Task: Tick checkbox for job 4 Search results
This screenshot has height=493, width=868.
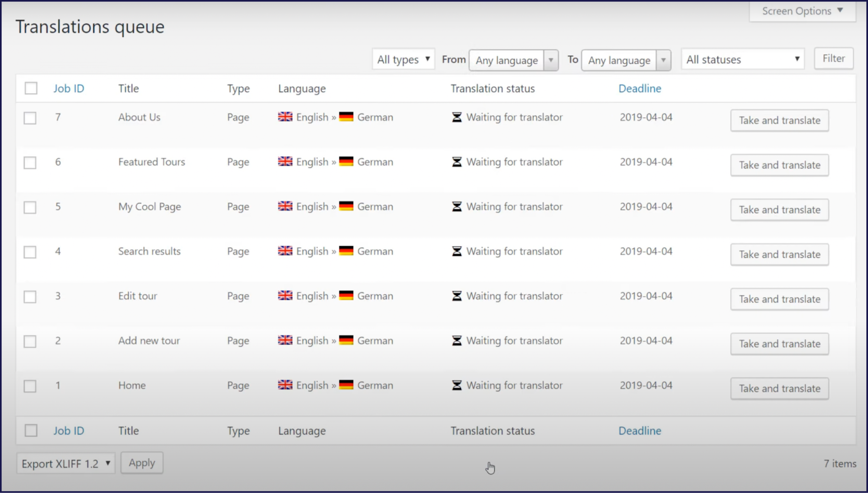Action: (30, 252)
